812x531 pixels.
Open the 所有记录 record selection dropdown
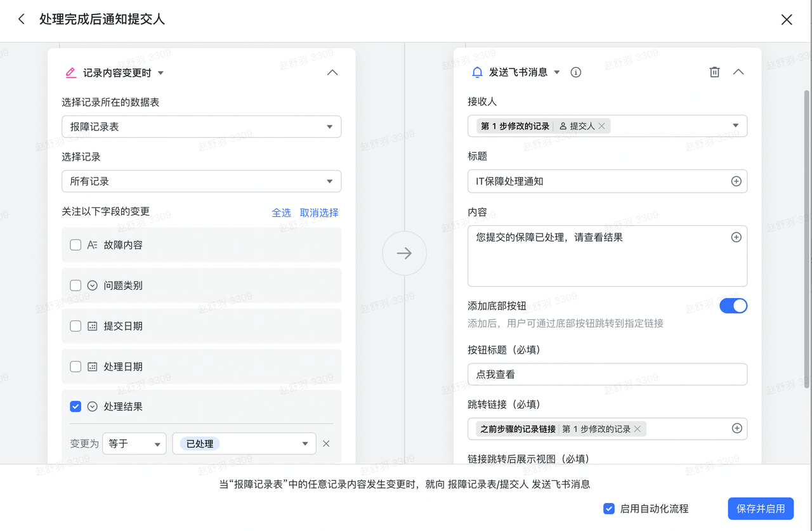[201, 181]
